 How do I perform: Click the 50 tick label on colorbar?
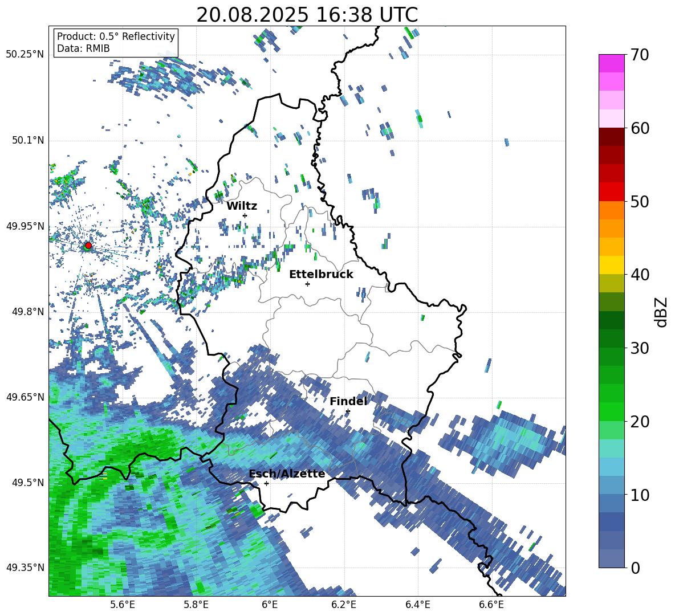click(640, 201)
